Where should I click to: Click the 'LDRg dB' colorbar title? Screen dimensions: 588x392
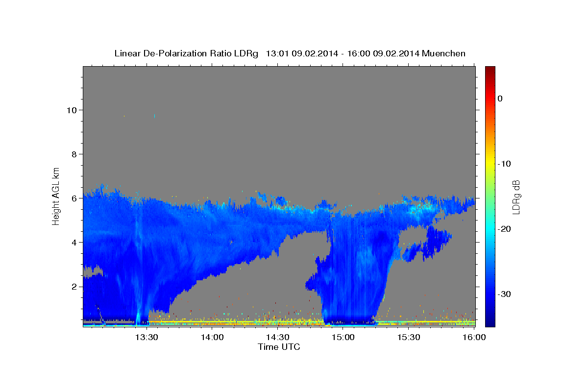tap(516, 196)
